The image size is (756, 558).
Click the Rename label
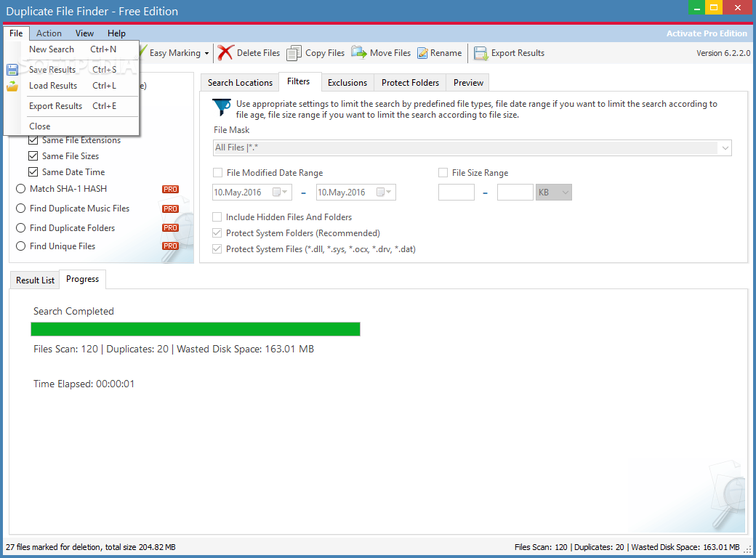pyautogui.click(x=446, y=53)
